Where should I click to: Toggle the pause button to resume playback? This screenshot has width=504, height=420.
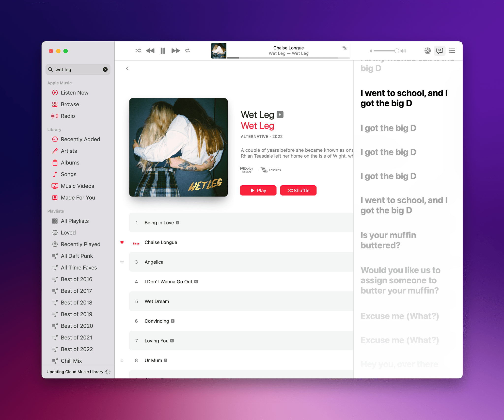(x=163, y=51)
